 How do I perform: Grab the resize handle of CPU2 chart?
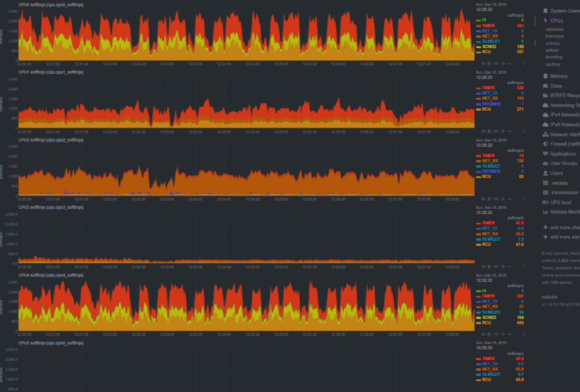[523, 199]
